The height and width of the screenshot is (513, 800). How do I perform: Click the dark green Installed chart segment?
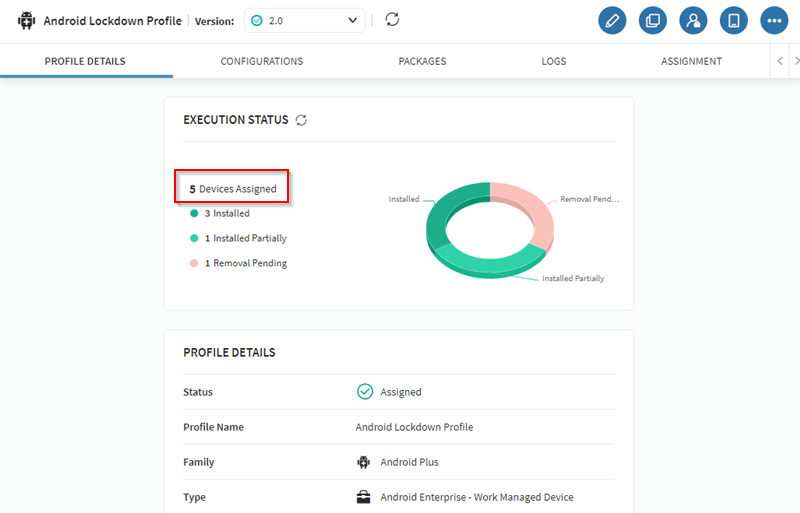click(438, 215)
